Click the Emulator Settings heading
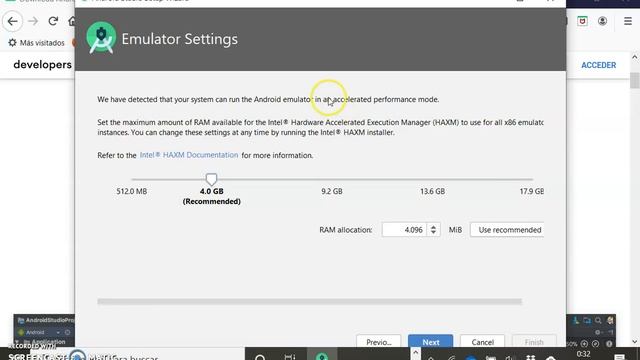The height and width of the screenshot is (360, 640). (180, 39)
